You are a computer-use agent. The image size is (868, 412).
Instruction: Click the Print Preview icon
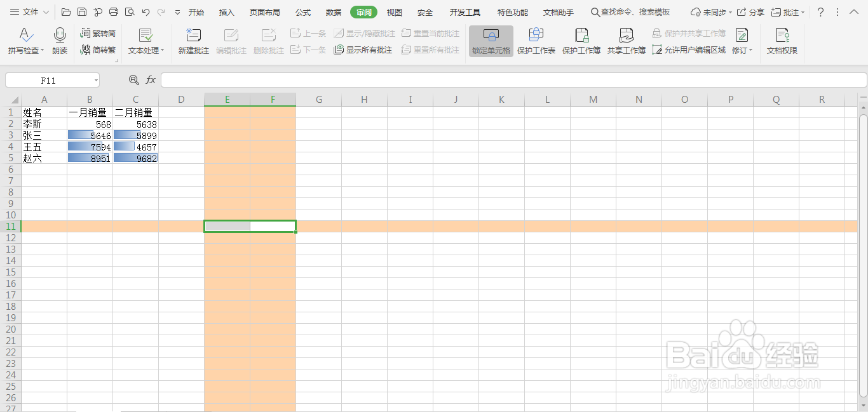click(130, 12)
